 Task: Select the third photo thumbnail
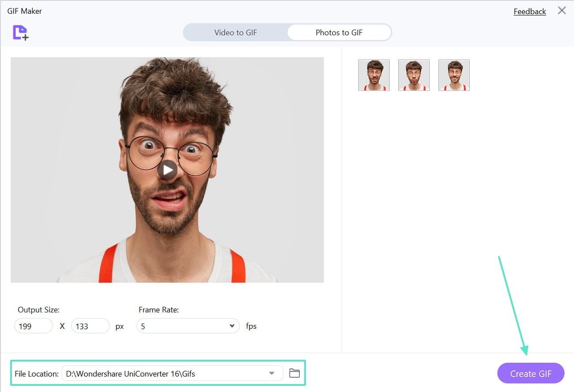454,75
